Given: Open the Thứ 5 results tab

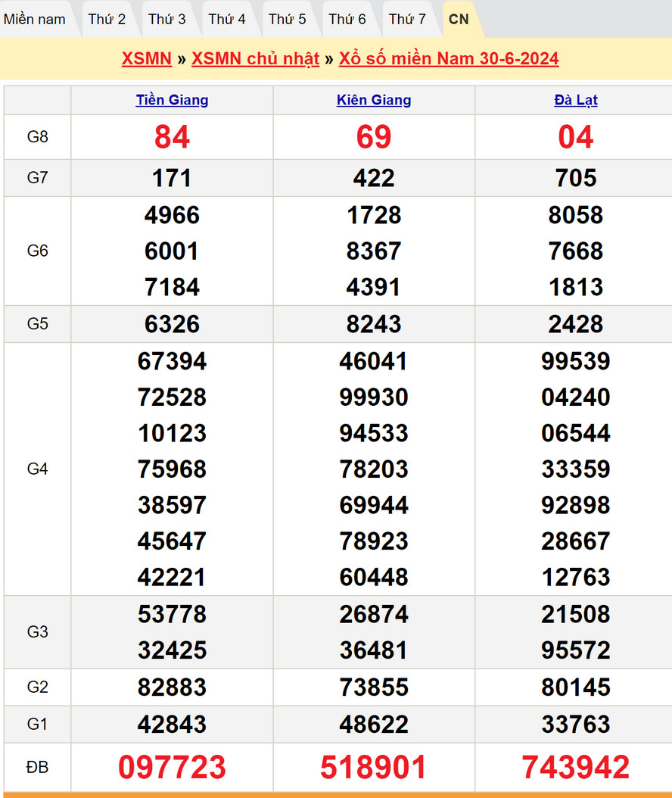Looking at the screenshot, I should click(288, 19).
